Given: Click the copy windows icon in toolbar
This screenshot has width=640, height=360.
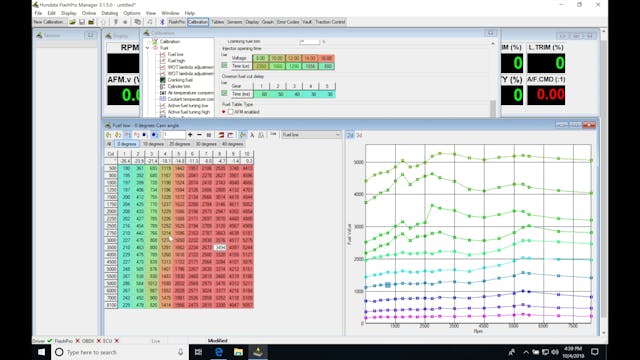Looking at the screenshot, I should coord(138,22).
